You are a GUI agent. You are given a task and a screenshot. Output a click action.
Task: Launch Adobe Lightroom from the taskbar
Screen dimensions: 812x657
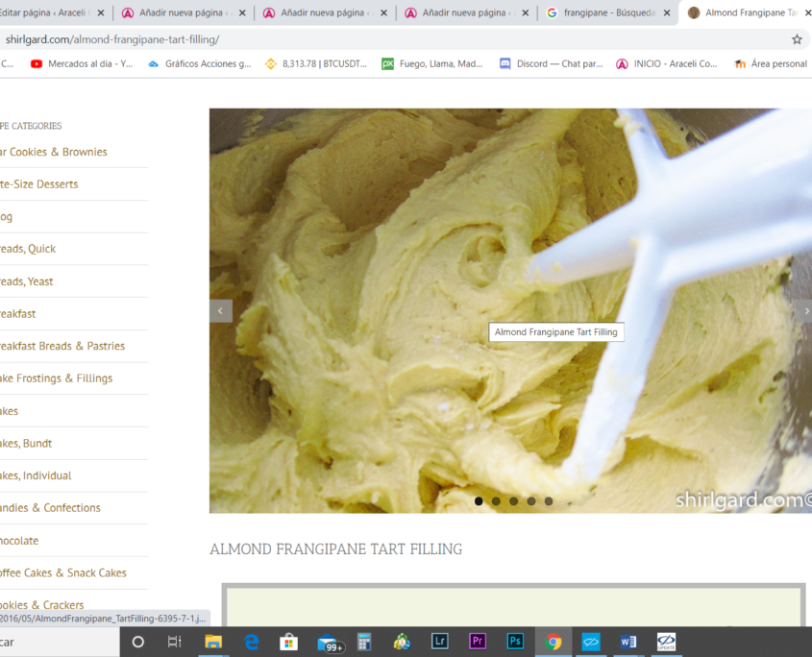[440, 642]
